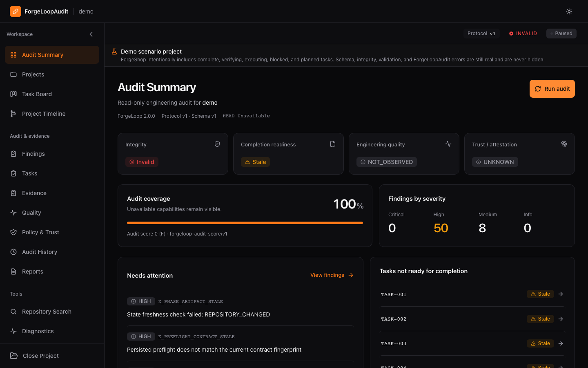Open TASK-003 with its arrow
588x368 pixels.
[x=561, y=343]
